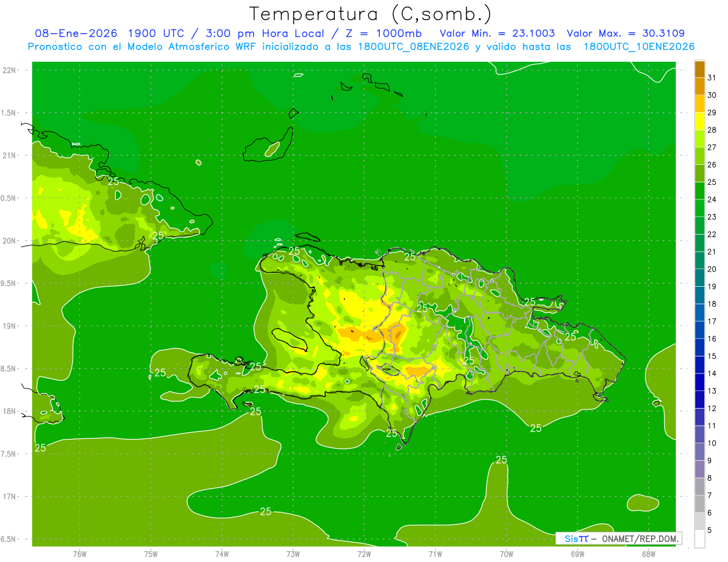This screenshot has width=728, height=562.
Task: Click the 1800UTC_10ENE2026 validity timestamp
Action: point(639,47)
